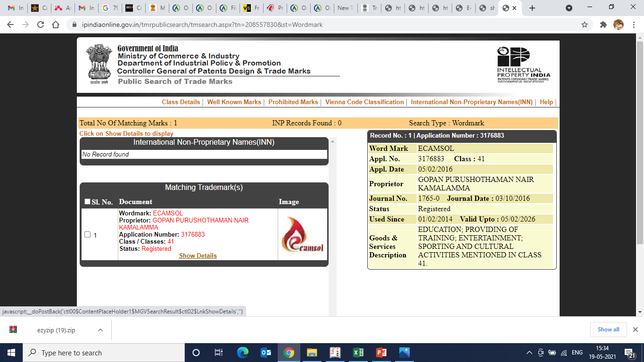Open a new browser tab

532,8
